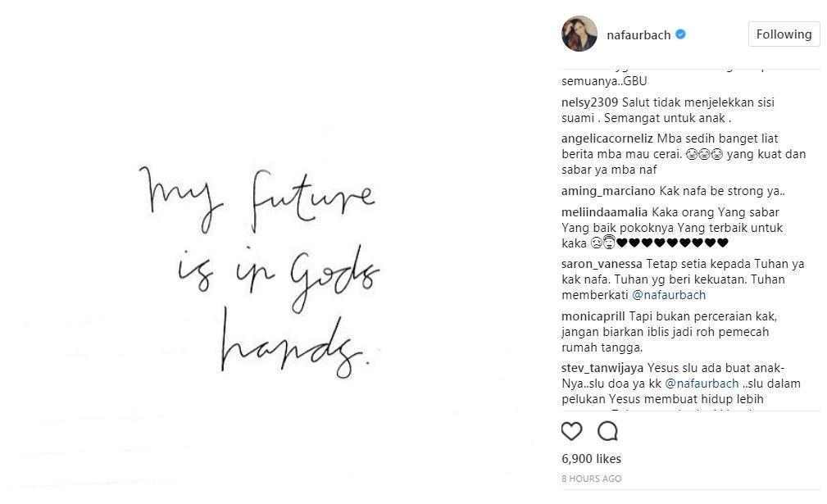Screen dimensions: 827x504
Task: Open saron_vanessa commenter profile
Action: [602, 264]
